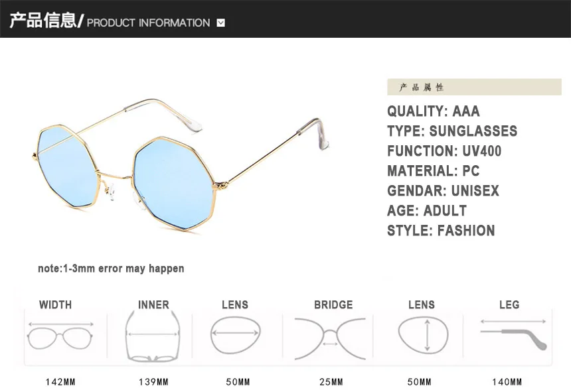Click the eyeglasses WIDTH measurement icon

pos(60,336)
